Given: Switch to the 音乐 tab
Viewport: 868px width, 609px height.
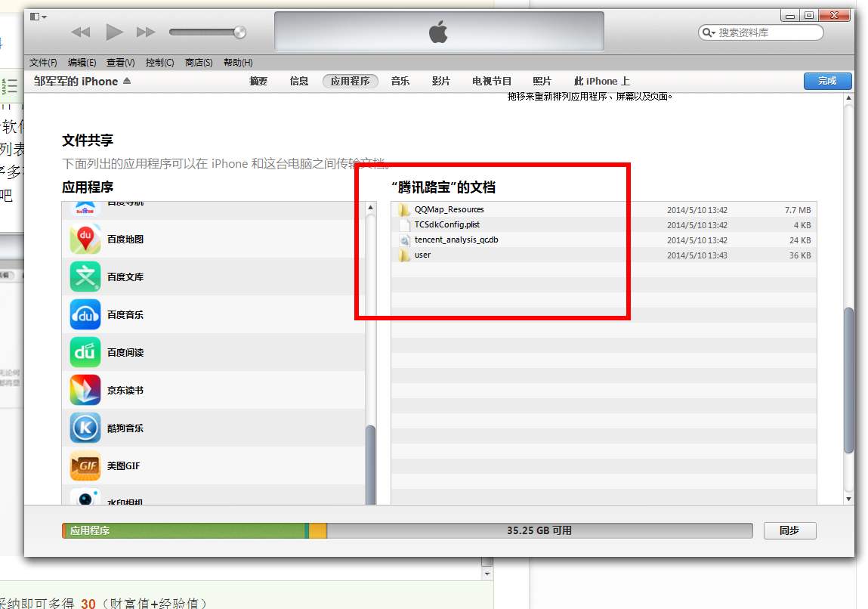Looking at the screenshot, I should tap(400, 82).
